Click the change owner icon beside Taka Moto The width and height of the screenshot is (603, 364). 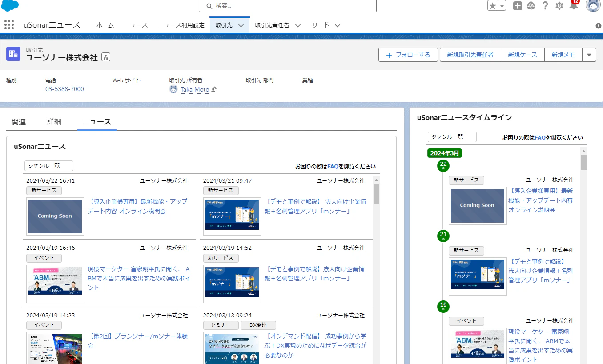tap(214, 90)
